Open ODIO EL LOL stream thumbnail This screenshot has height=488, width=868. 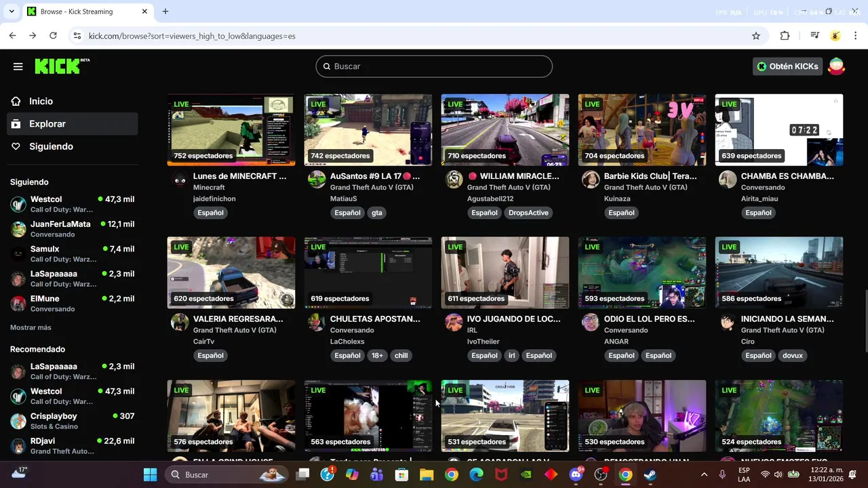pyautogui.click(x=642, y=273)
